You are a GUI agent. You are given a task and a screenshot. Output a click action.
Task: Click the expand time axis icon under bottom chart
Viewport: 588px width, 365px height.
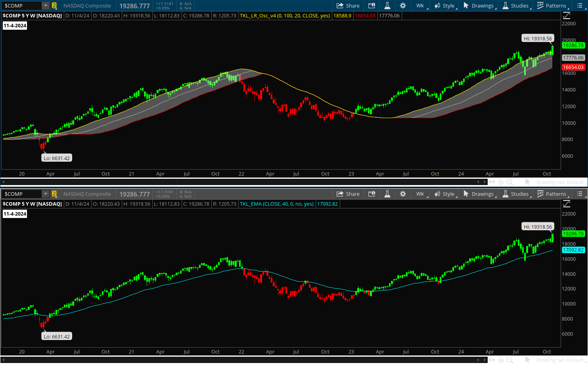492,360
